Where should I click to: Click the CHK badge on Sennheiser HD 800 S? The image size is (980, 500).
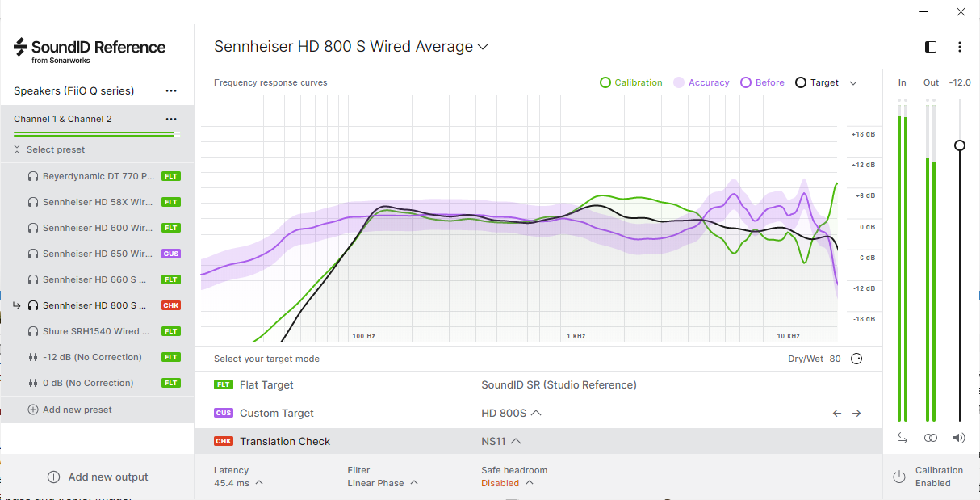point(171,305)
